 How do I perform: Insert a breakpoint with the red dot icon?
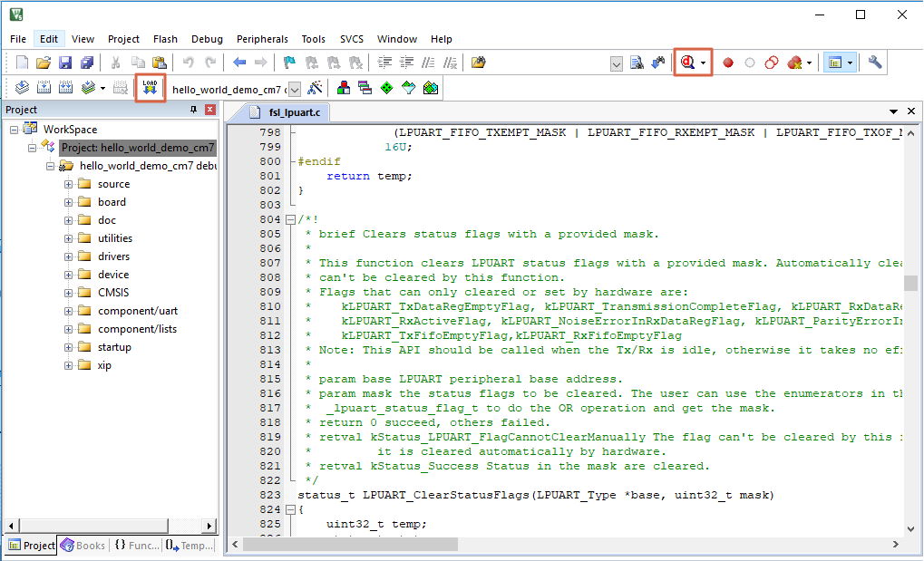click(x=727, y=63)
